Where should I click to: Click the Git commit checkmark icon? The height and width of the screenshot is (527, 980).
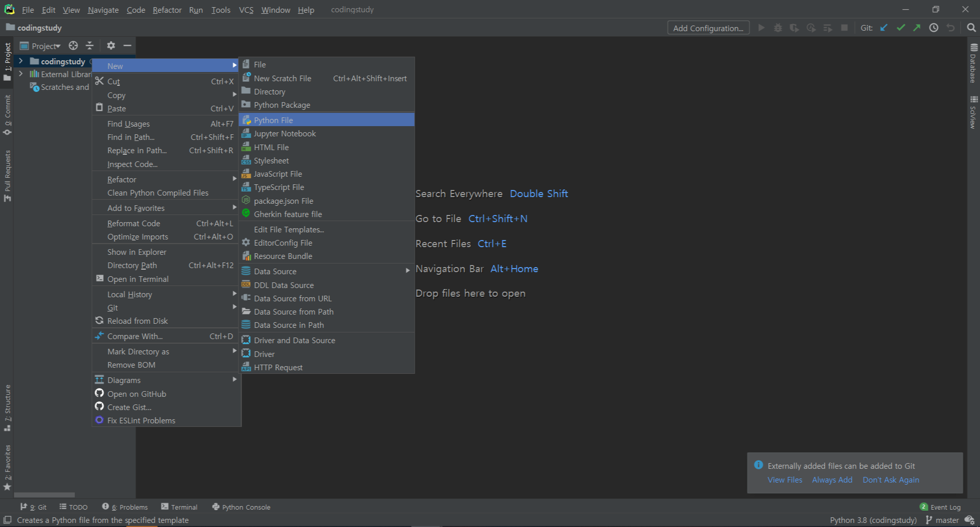[x=901, y=28]
